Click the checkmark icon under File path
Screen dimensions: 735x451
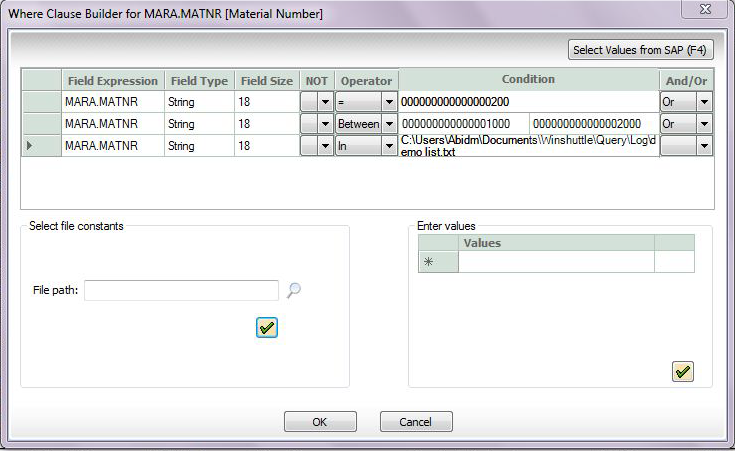tap(266, 328)
